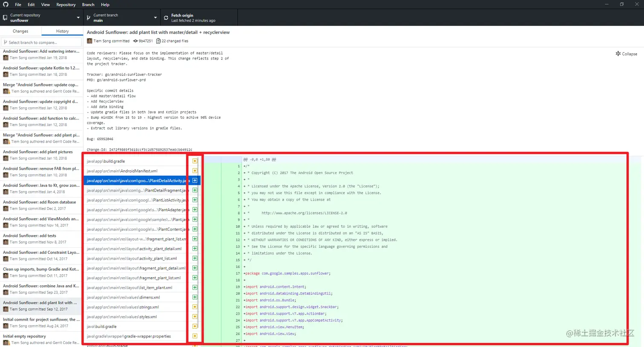Click modified status icon for strings.xml

[195, 307]
